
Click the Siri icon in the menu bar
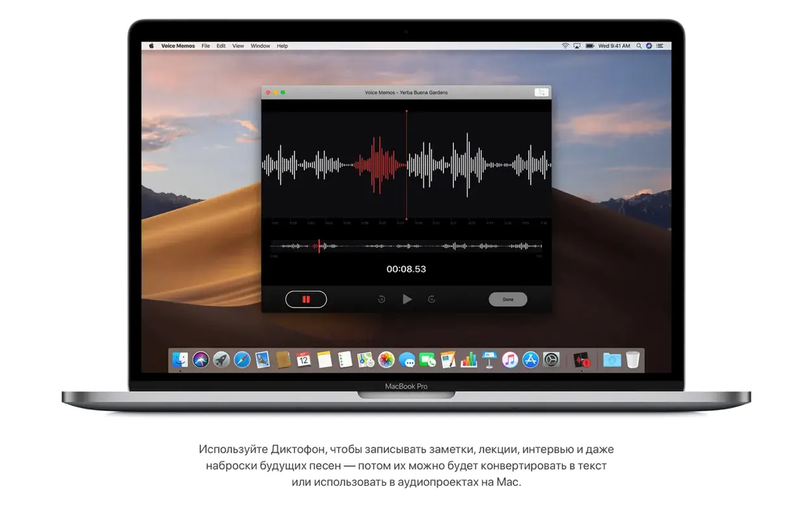649,46
